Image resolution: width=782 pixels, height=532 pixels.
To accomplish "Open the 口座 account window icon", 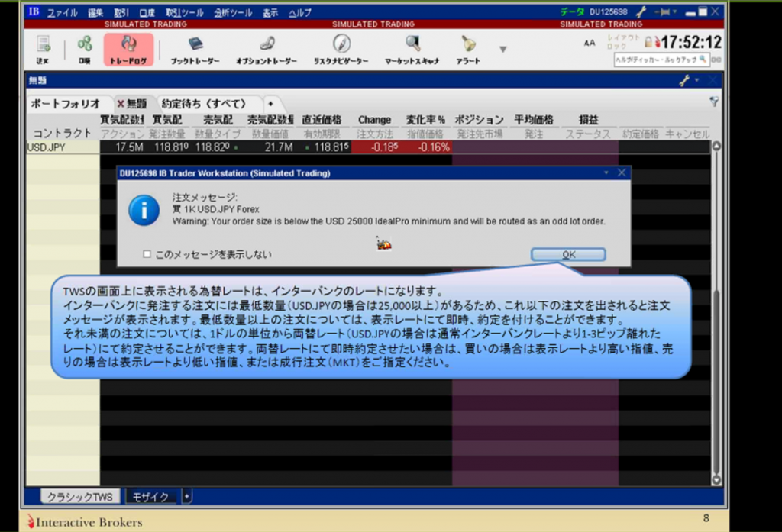I will pyautogui.click(x=84, y=50).
